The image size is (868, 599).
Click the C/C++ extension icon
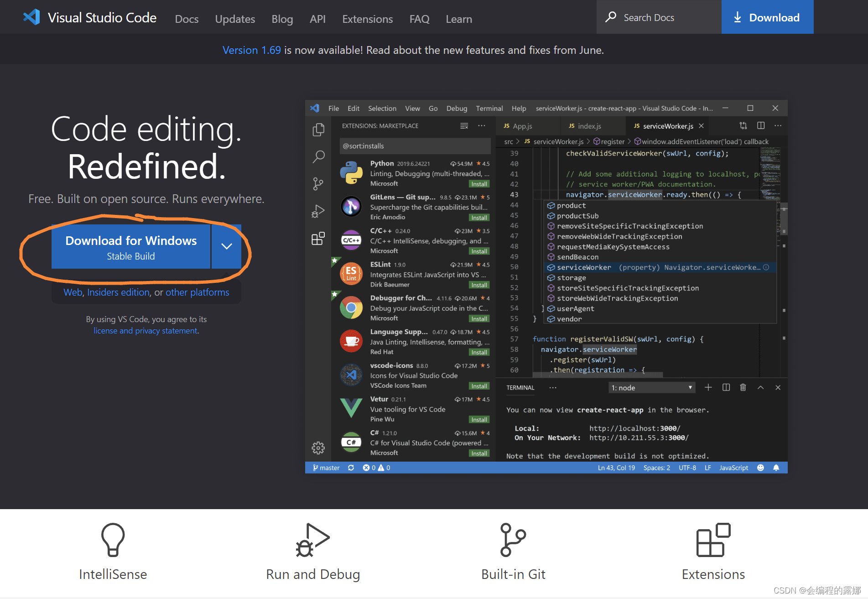click(x=351, y=240)
